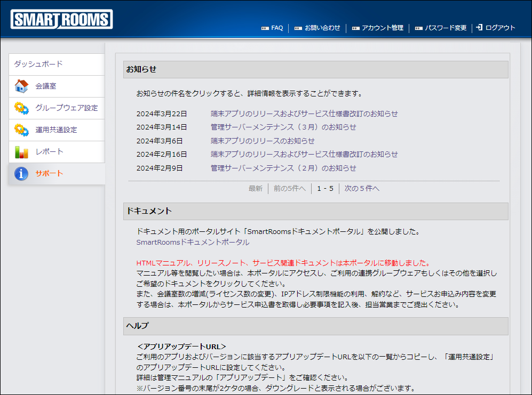Image resolution: width=532 pixels, height=395 pixels.
Task: Click the gears icon beside グループウェア設定
Action: coord(21,108)
